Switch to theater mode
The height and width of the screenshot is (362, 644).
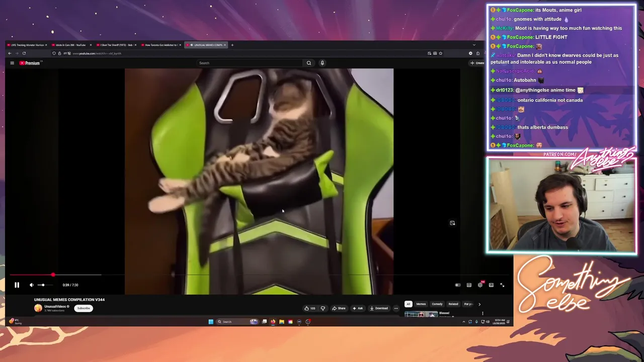[491, 285]
